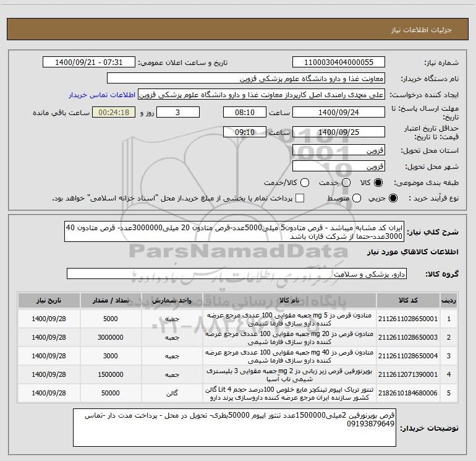Click the response deadline date 1400/09/24
The width and height of the screenshot is (476, 461).
coord(339,113)
